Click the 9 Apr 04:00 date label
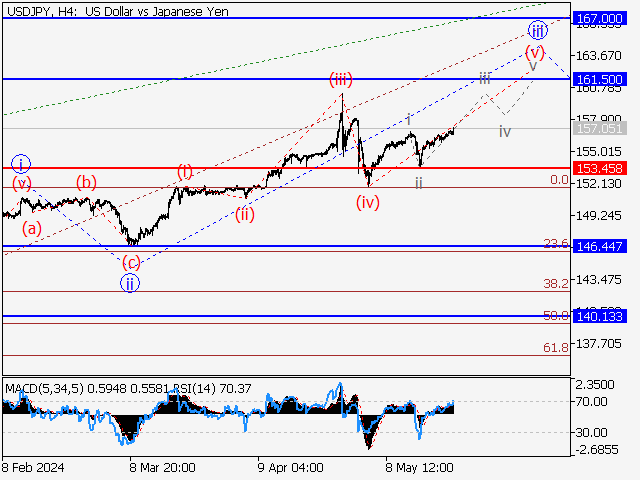This screenshot has height=480, width=640. coord(290,467)
